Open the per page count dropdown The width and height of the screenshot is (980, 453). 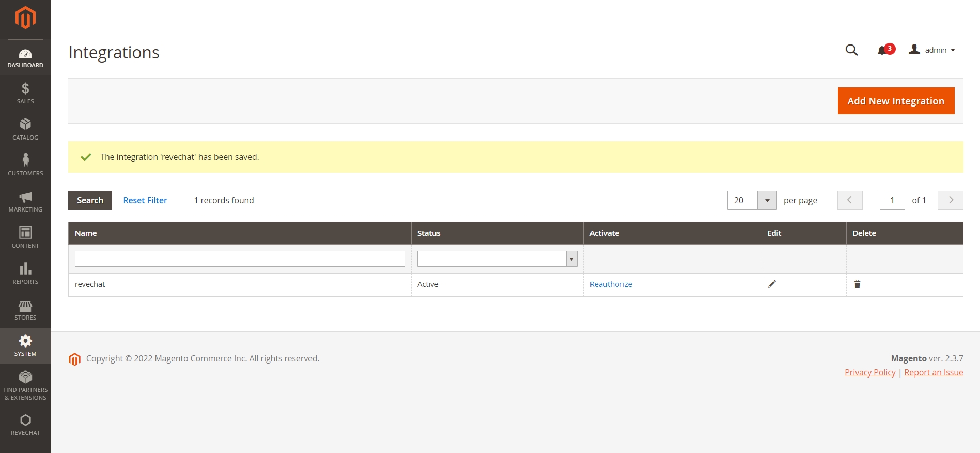767,201
